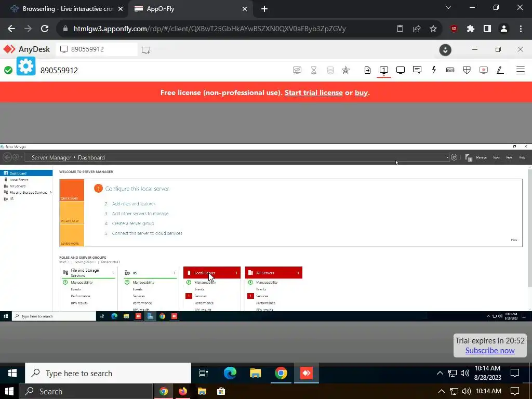This screenshot has height=399, width=532.
Task: Open Chrome three-dot menu
Action: 521,29
